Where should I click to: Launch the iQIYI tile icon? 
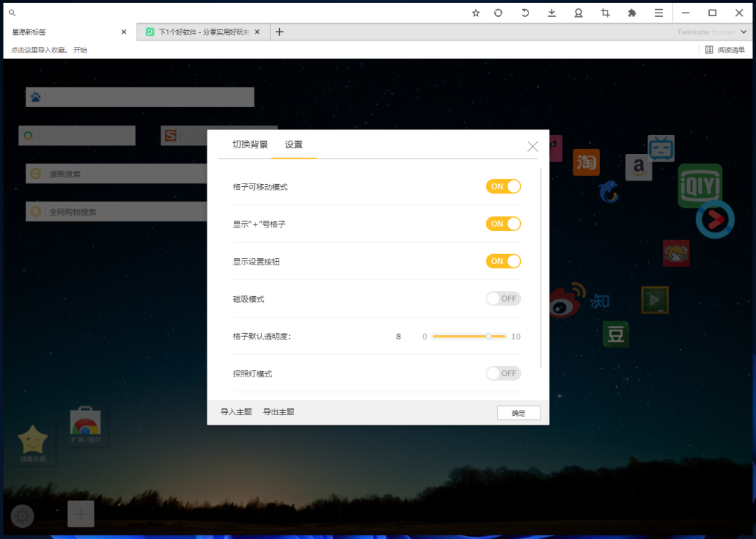point(699,186)
